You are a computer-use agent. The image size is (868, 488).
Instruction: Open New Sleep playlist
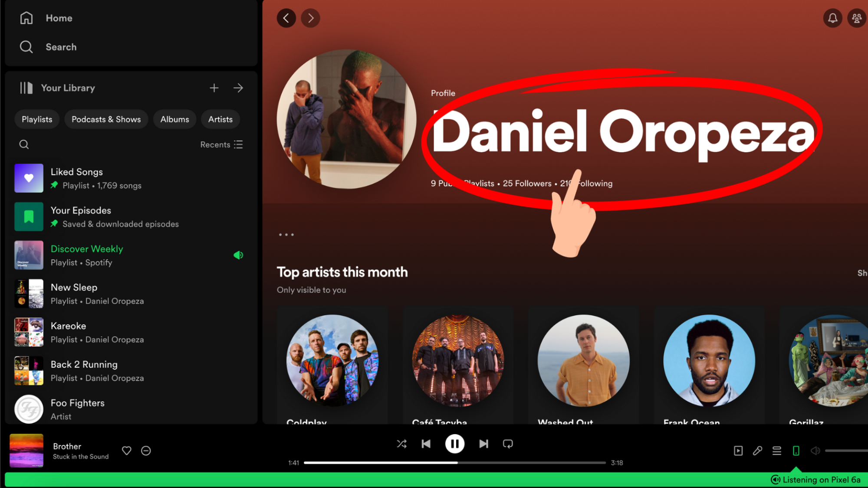point(131,294)
